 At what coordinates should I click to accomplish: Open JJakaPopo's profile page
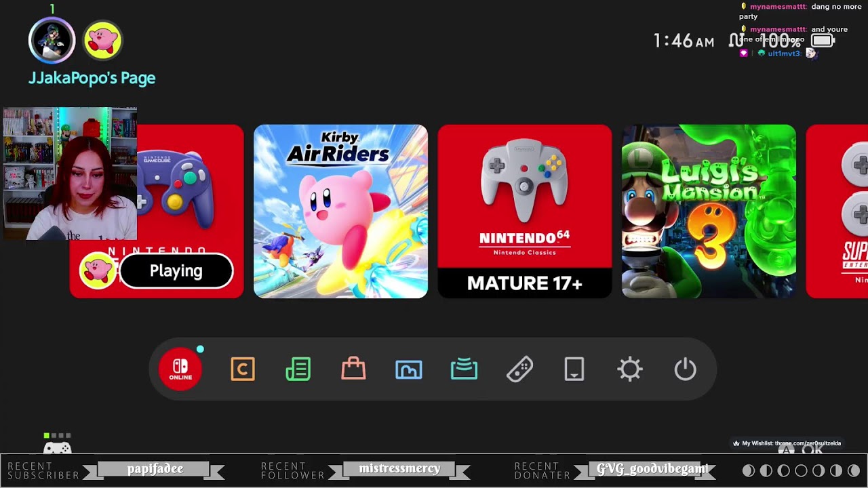point(52,41)
